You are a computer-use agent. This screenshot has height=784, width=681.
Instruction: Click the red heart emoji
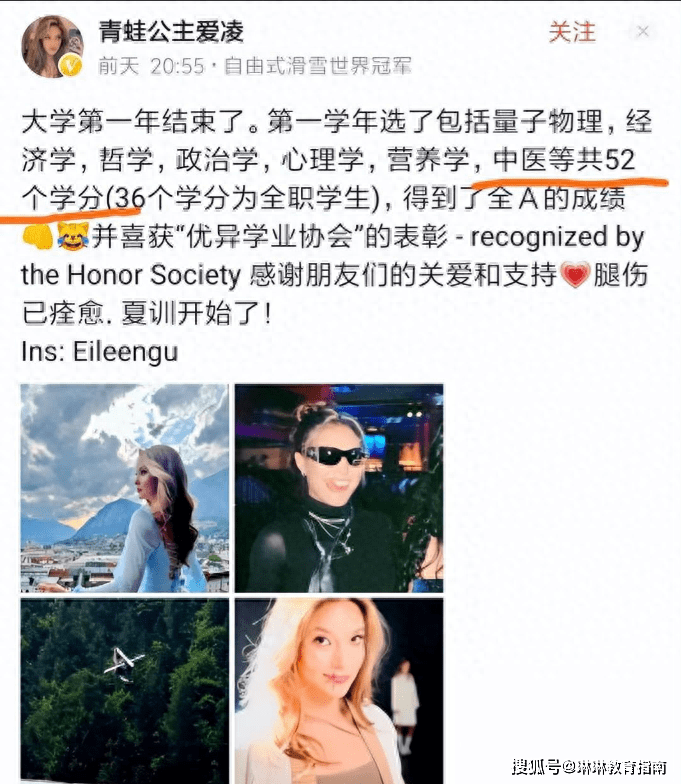[x=576, y=275]
